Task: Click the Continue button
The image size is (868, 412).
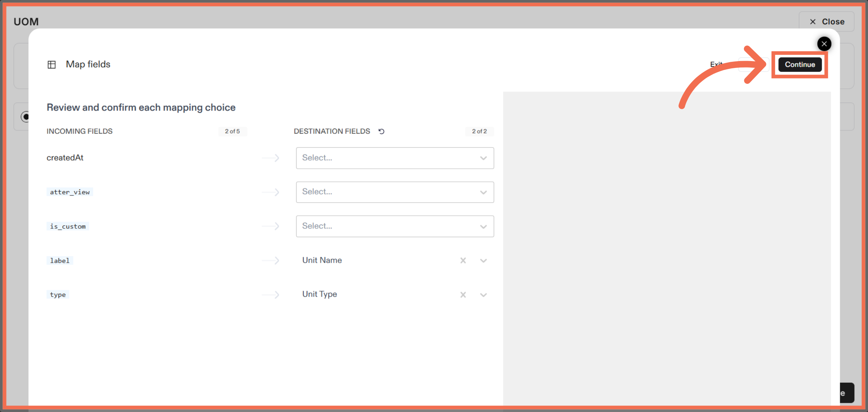Action: (800, 64)
